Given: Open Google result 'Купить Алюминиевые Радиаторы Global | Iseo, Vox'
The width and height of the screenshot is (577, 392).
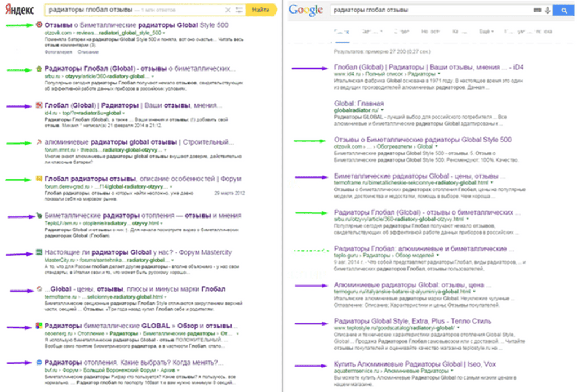Looking at the screenshot, I should tap(415, 364).
